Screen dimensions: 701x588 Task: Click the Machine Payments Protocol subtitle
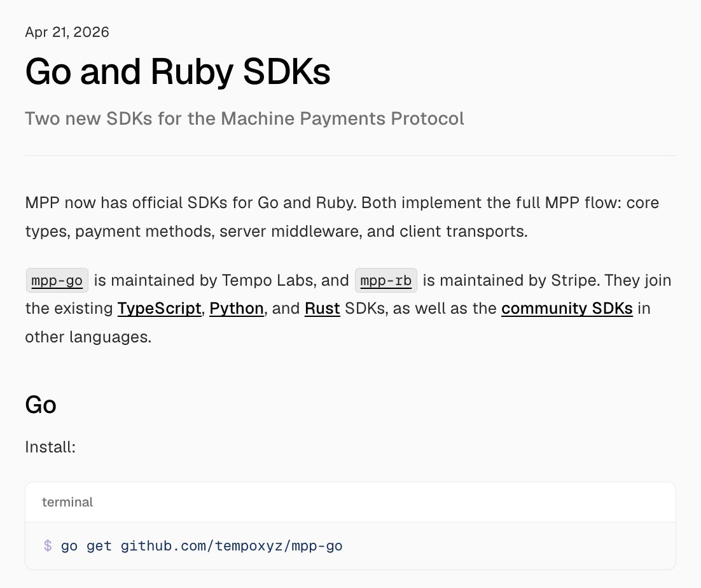(x=244, y=118)
